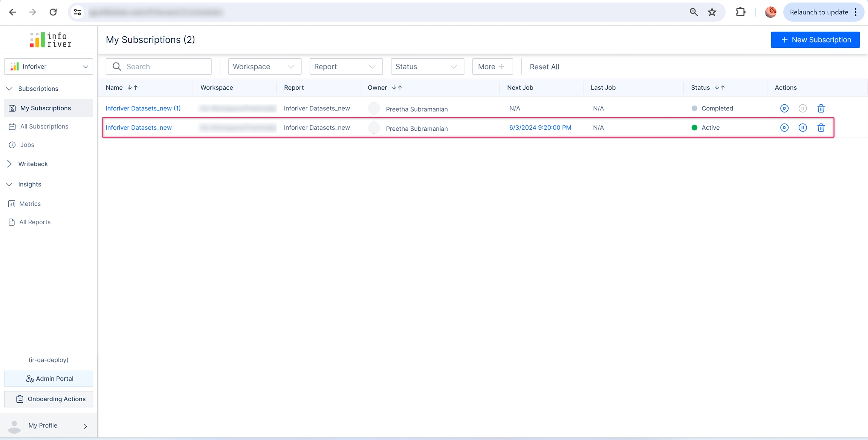Open the Workspace filter dropdown
This screenshot has height=440, width=868.
[x=264, y=67]
